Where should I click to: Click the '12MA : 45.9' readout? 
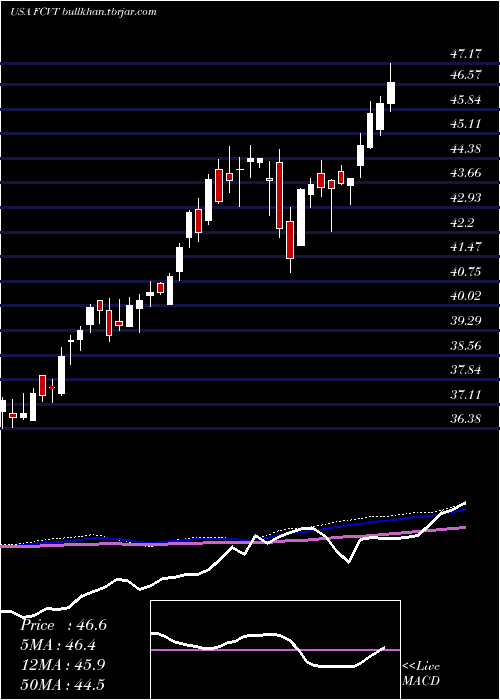coord(62,665)
